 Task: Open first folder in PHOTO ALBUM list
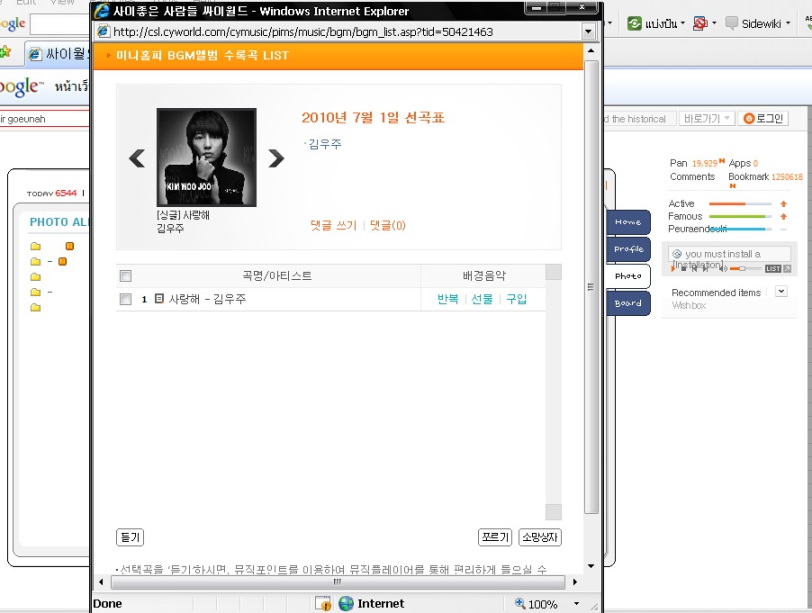pyautogui.click(x=35, y=246)
